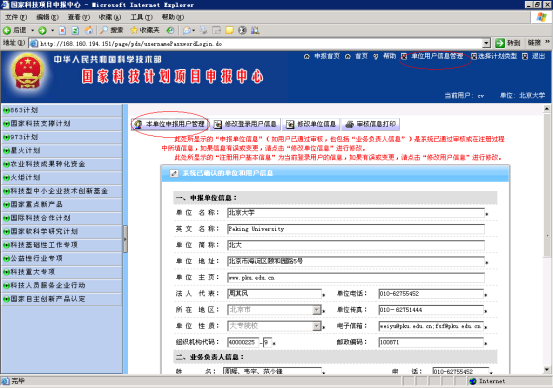Open the Mail icon dropdown arrow
This screenshot has height=388, width=553.
point(194,30)
